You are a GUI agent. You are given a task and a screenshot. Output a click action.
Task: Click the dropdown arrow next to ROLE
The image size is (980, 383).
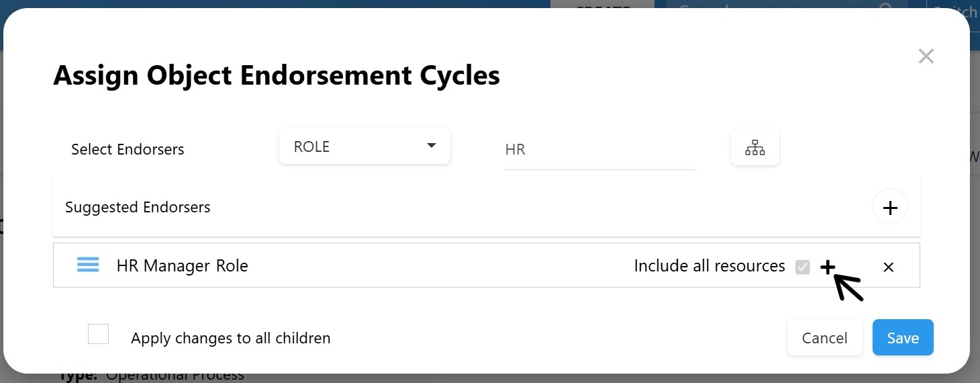[431, 146]
